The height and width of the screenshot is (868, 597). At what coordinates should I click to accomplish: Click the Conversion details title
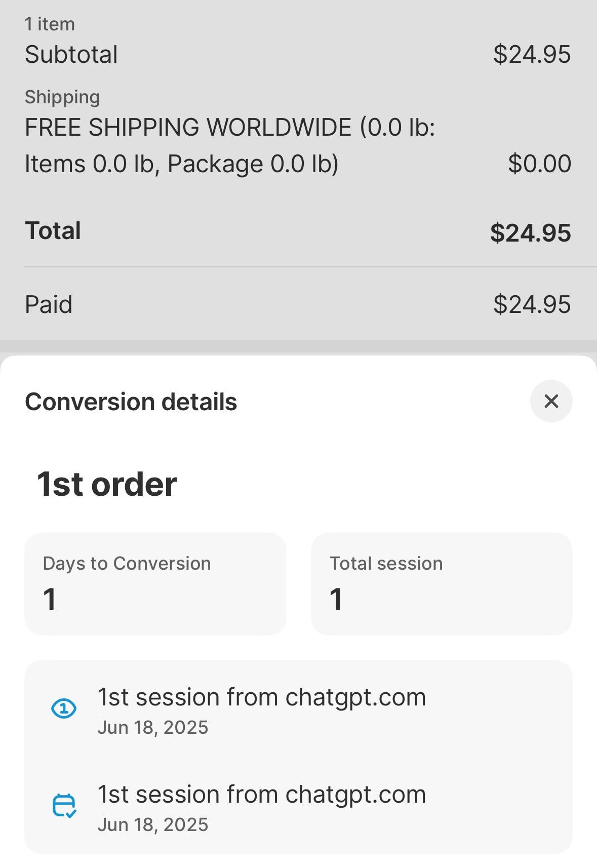coord(131,401)
